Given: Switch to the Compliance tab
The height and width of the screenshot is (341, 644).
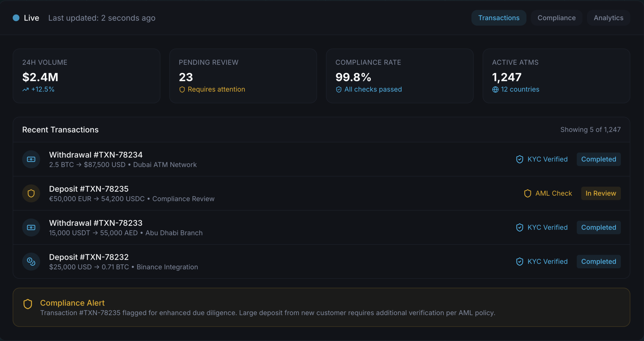Looking at the screenshot, I should click(x=556, y=18).
